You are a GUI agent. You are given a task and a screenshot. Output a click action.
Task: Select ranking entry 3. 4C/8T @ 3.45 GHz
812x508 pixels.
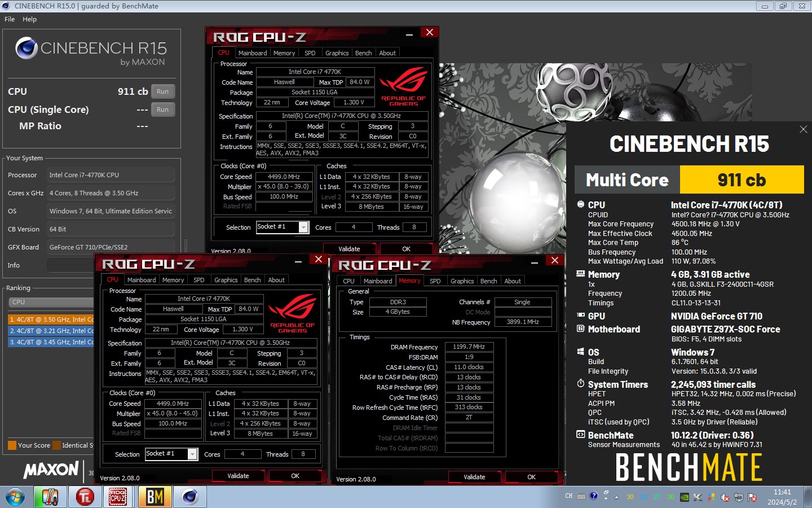pos(51,342)
